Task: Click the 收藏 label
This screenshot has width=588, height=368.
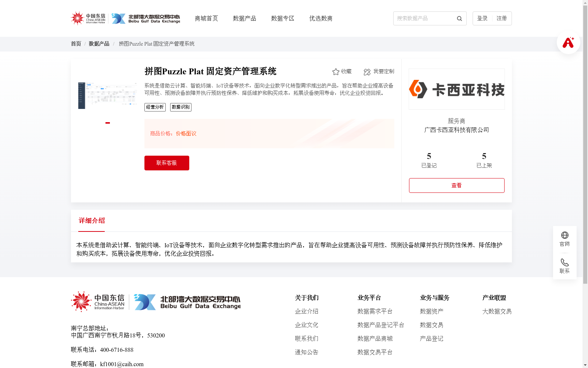Action: [x=346, y=71]
